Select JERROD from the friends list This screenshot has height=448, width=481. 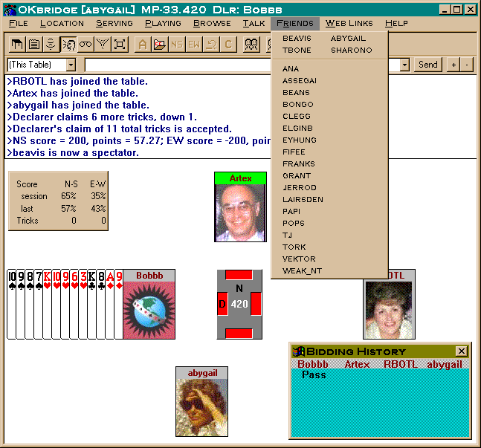pyautogui.click(x=330, y=188)
